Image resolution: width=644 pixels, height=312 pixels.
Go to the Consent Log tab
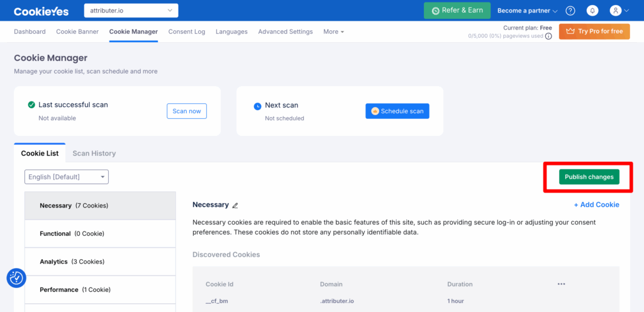pyautogui.click(x=187, y=31)
